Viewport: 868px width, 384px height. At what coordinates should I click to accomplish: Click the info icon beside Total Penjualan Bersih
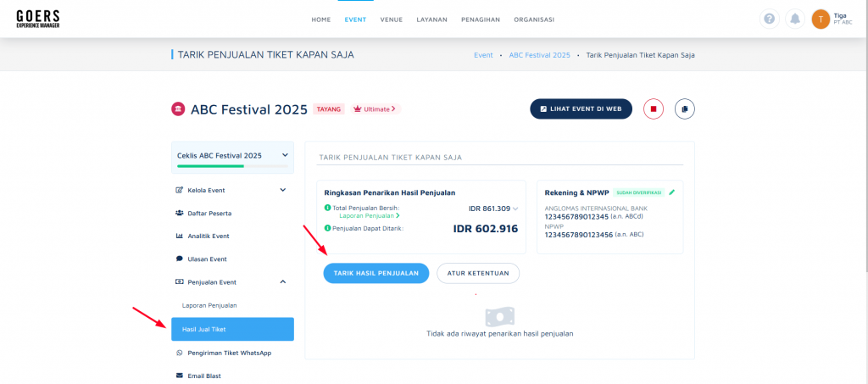coord(327,208)
